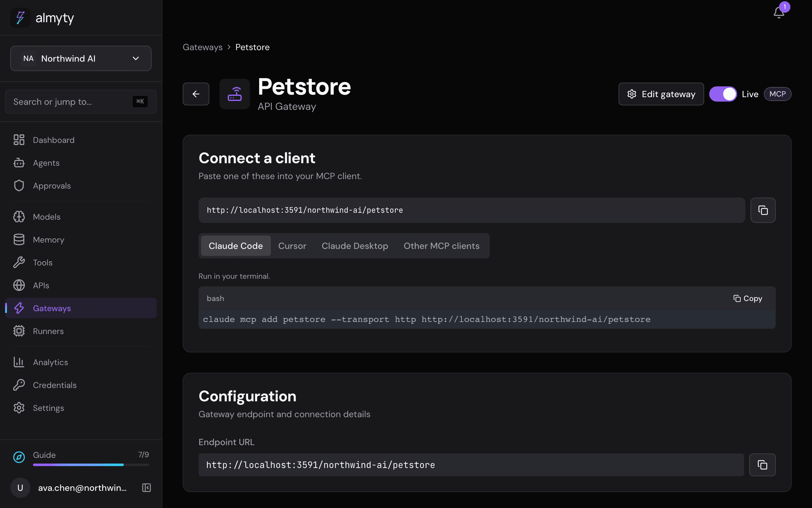This screenshot has height=508, width=812.
Task: Open Dashboard in the sidebar
Action: click(x=81, y=140)
